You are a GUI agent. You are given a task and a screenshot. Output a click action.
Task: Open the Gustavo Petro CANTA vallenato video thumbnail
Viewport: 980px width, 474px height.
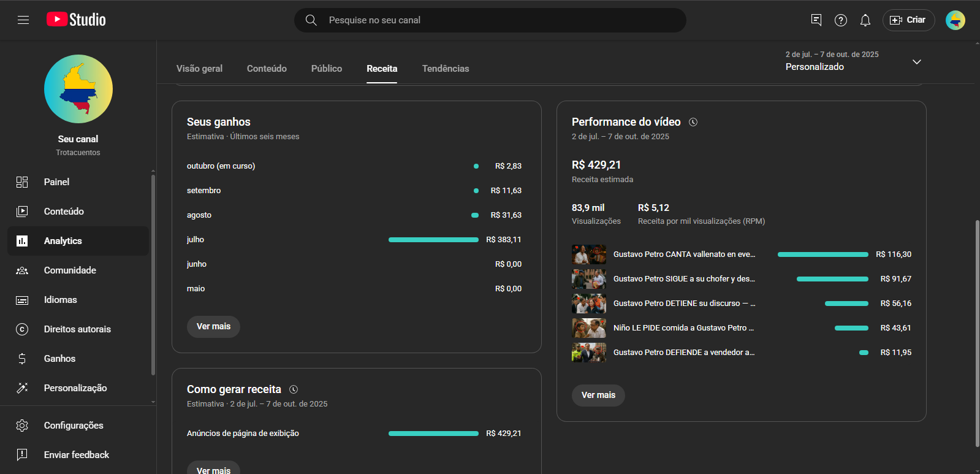coord(588,254)
